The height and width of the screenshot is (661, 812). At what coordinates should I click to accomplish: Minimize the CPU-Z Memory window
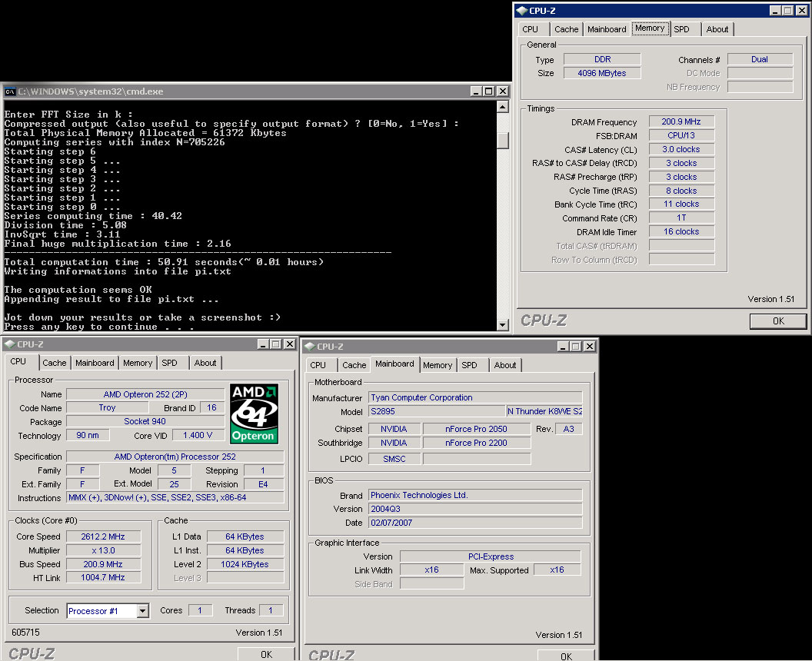[x=775, y=10]
